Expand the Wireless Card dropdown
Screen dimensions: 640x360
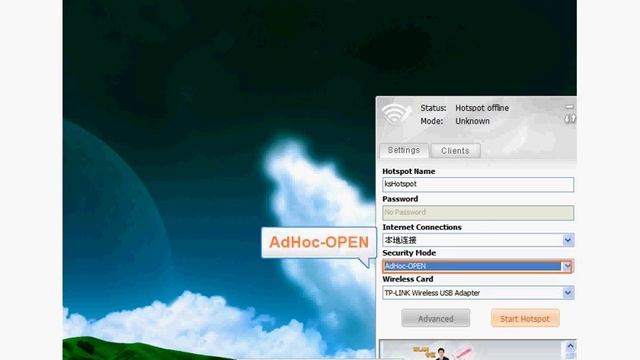[568, 293]
